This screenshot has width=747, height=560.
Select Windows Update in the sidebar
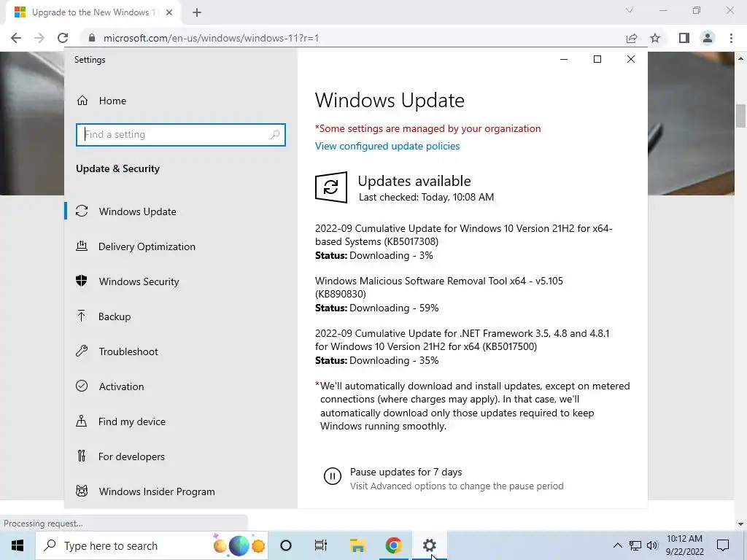(138, 211)
